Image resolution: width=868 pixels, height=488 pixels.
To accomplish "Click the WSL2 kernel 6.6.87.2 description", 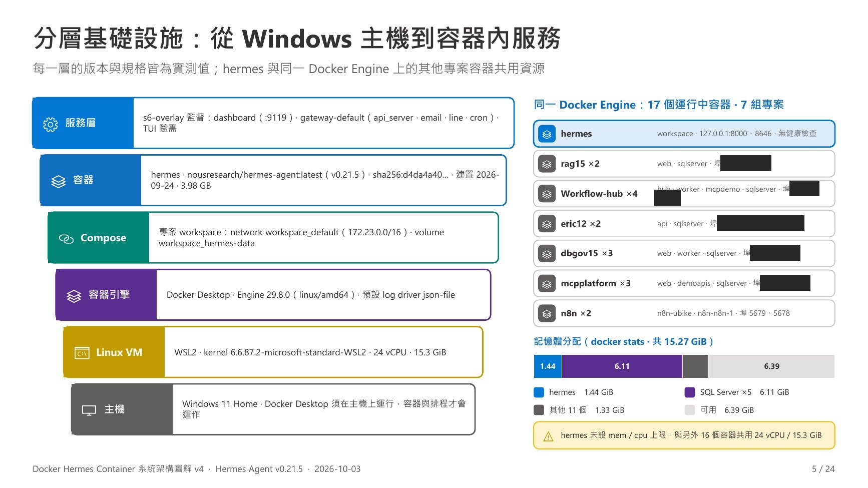I will pyautogui.click(x=310, y=352).
